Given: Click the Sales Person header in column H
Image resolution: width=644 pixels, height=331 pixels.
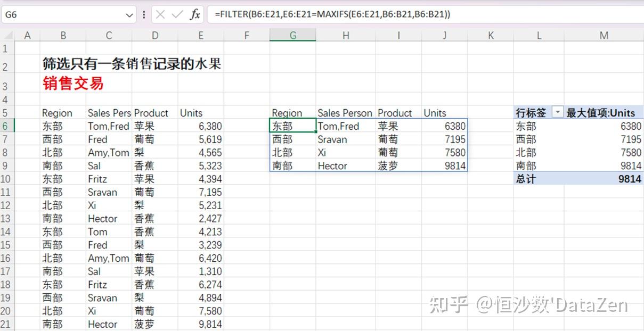Looking at the screenshot, I should 345,113.
